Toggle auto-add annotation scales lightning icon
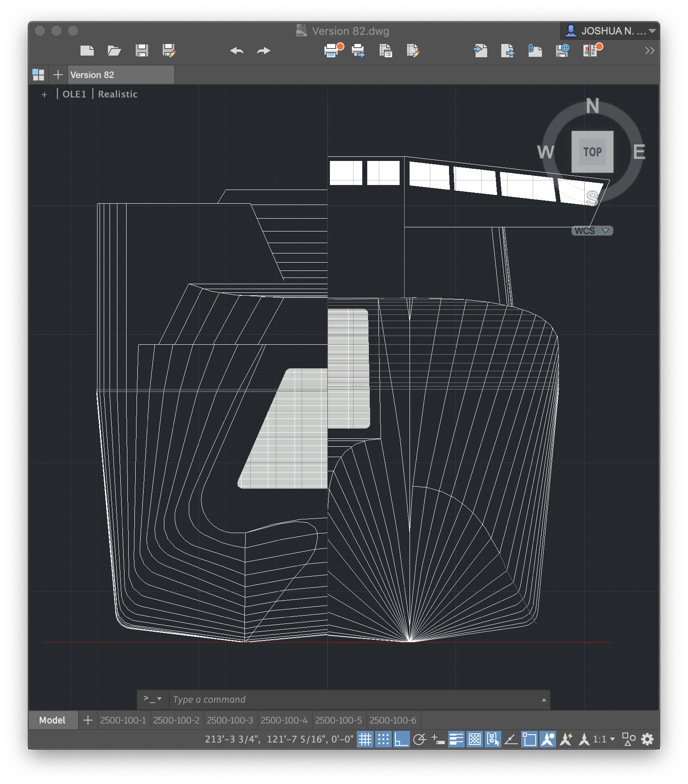688x784 pixels. (x=566, y=739)
